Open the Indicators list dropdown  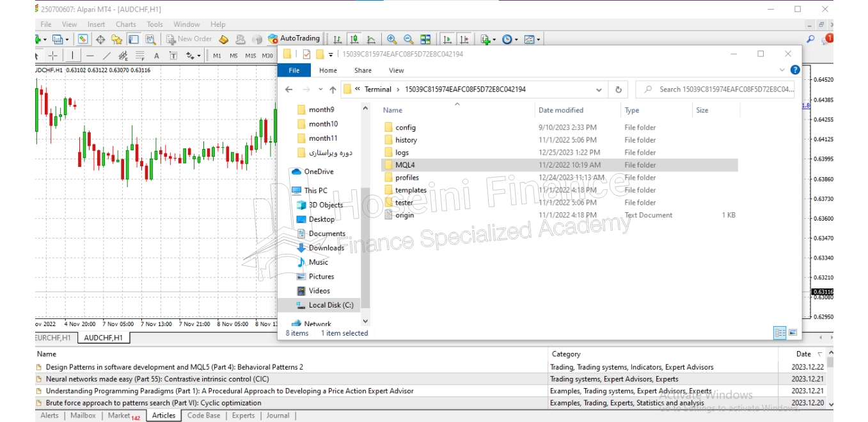pos(488,39)
